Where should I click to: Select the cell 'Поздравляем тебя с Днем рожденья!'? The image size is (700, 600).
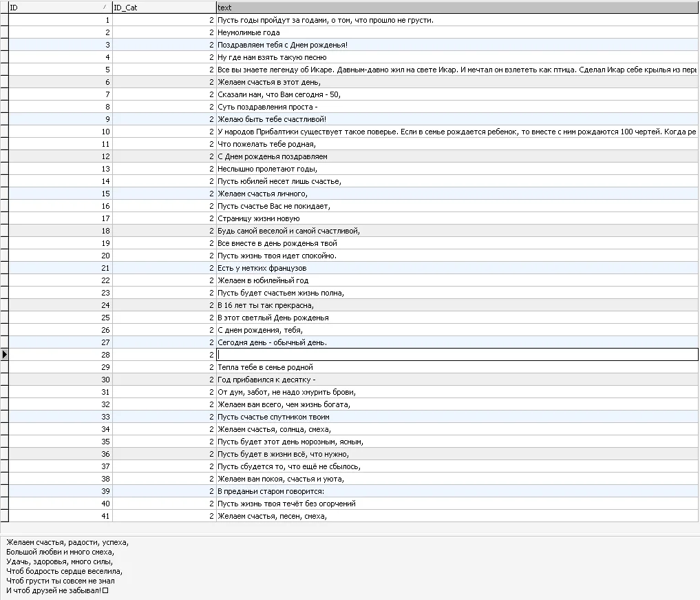(458, 45)
